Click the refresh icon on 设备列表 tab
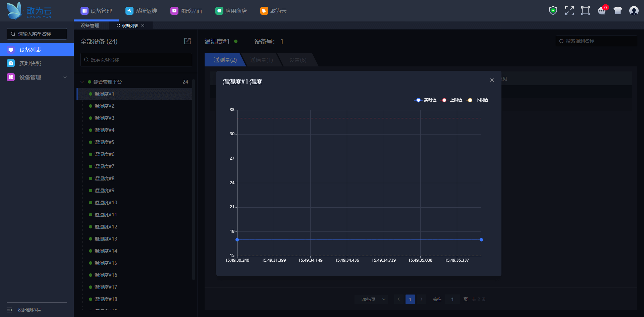Image resolution: width=644 pixels, height=317 pixels. tap(118, 25)
